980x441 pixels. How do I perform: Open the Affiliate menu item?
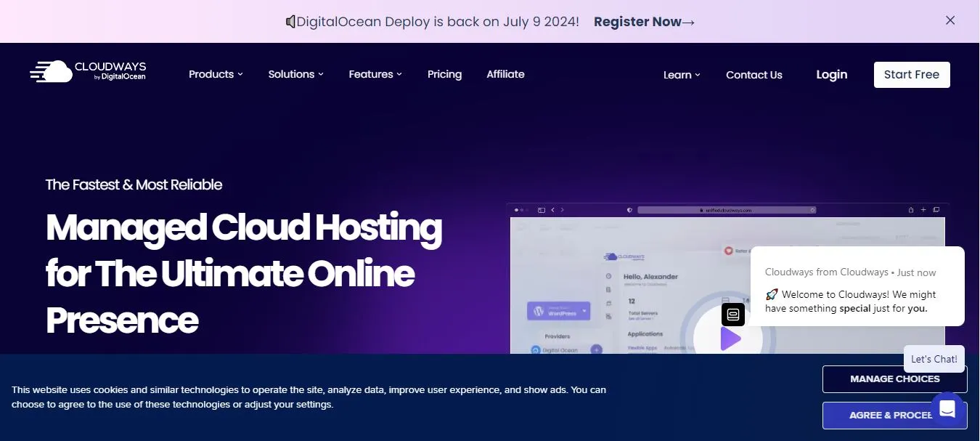(505, 74)
